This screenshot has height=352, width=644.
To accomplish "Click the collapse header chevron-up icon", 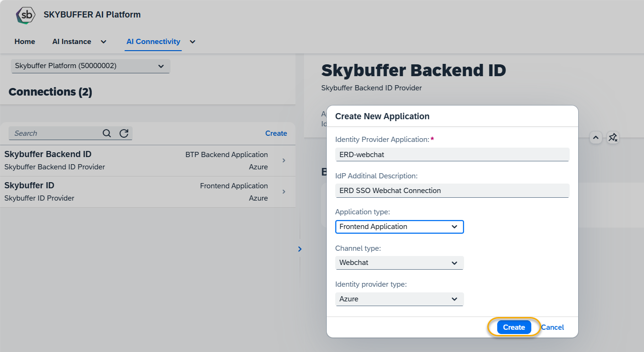I will coord(596,138).
